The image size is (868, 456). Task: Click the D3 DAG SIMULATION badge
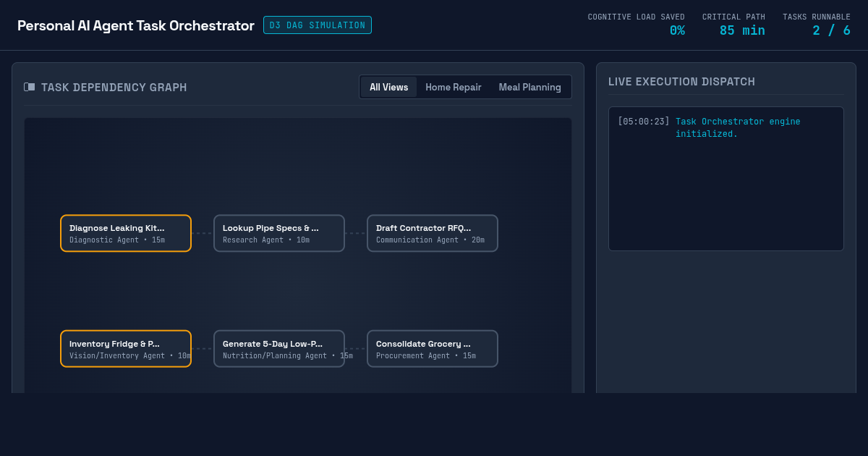[318, 25]
